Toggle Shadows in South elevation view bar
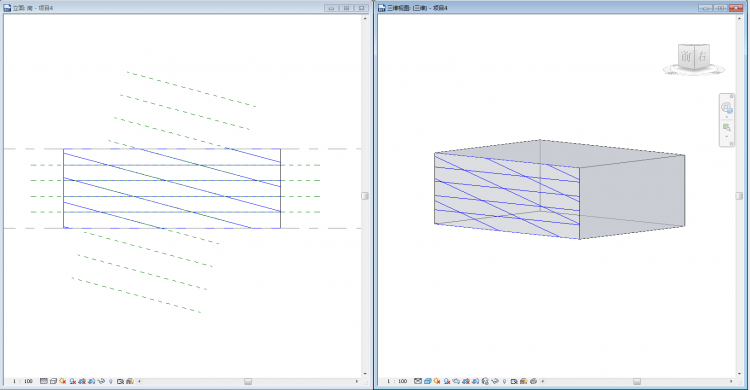The width and height of the screenshot is (750, 390). click(x=73, y=381)
